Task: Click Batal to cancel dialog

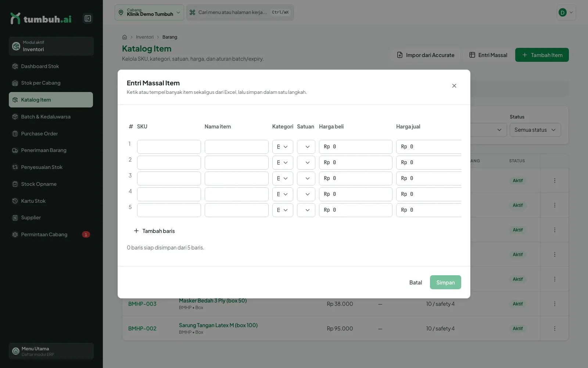Action: pos(416,283)
